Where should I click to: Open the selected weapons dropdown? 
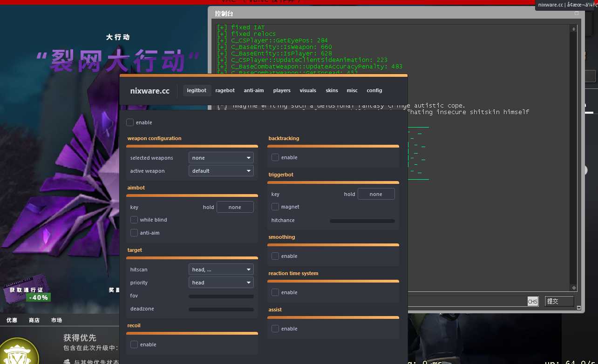(x=221, y=158)
